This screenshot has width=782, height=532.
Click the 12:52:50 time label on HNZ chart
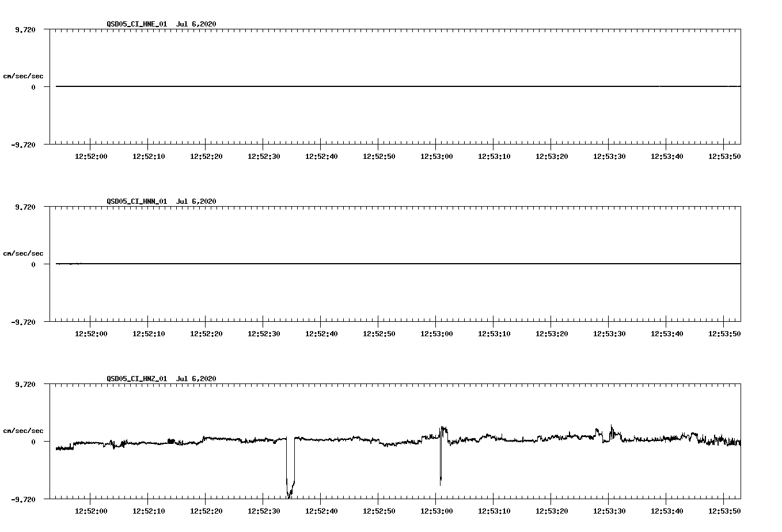point(379,511)
